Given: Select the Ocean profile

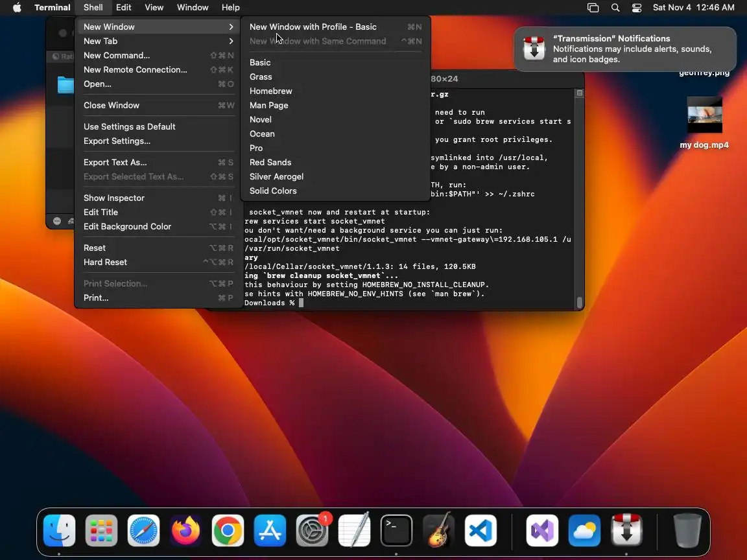Looking at the screenshot, I should pos(335,134).
